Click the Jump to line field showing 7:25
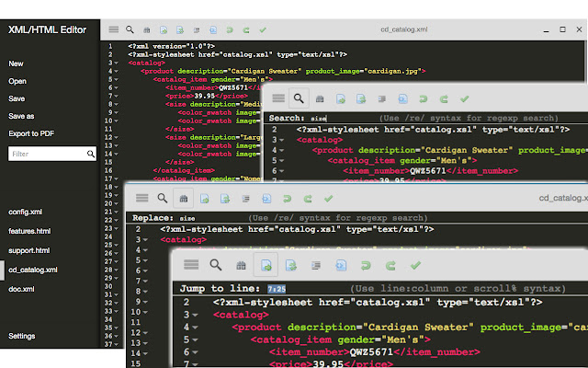Image resolution: width=588 pixels, height=368 pixels. [x=277, y=289]
